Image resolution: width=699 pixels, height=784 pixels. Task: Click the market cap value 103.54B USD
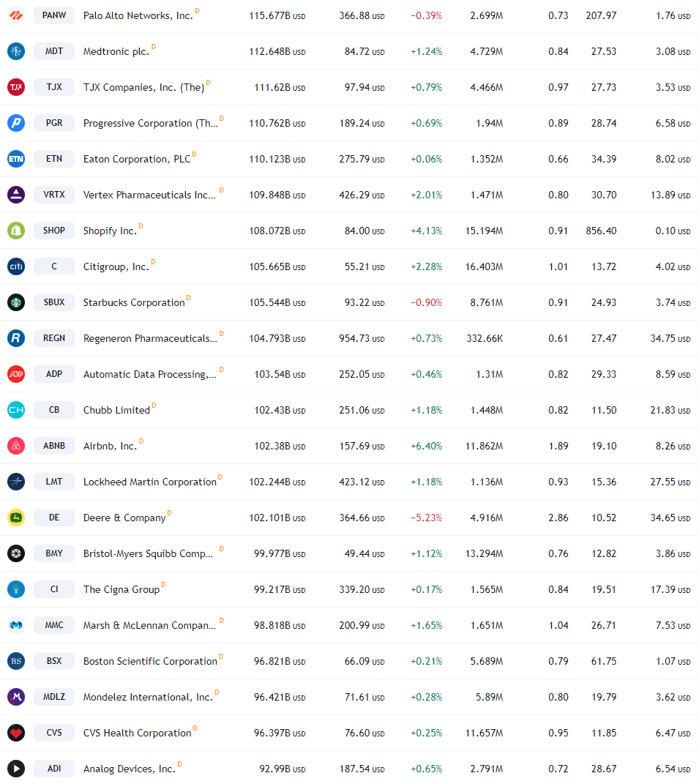click(x=280, y=375)
